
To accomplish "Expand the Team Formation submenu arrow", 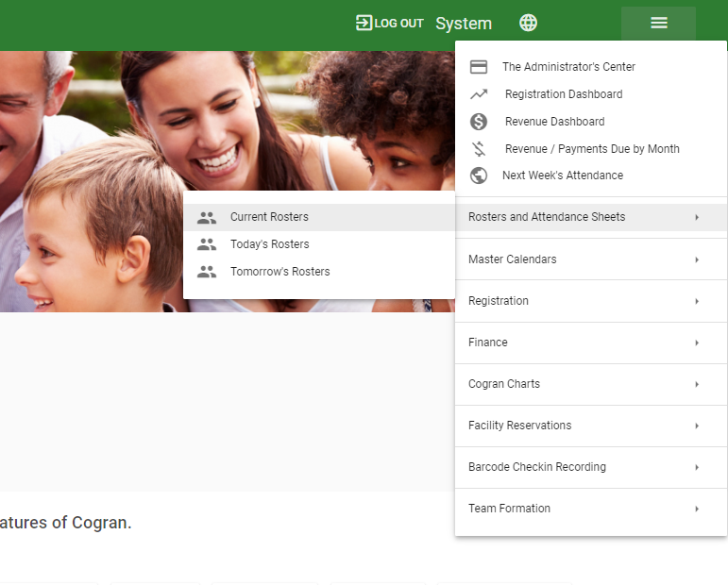I will click(697, 509).
